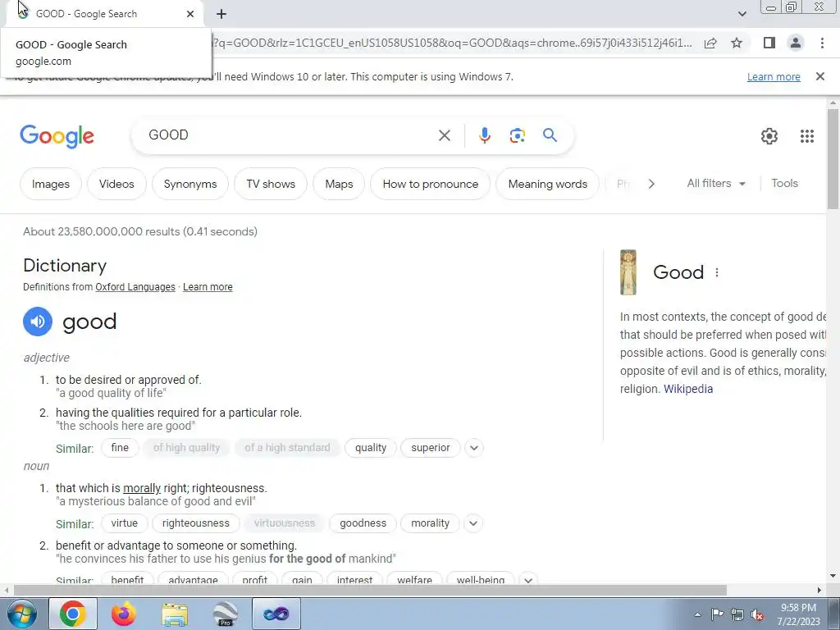Image resolution: width=840 pixels, height=630 pixels.
Task: Open the Tools button
Action: pos(784,183)
